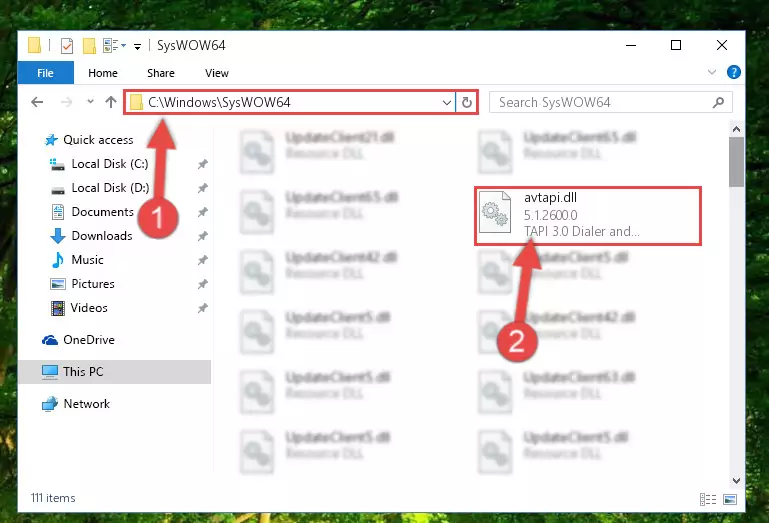Switch to the Share ribbon tab
The width and height of the screenshot is (769, 523).
tap(161, 73)
